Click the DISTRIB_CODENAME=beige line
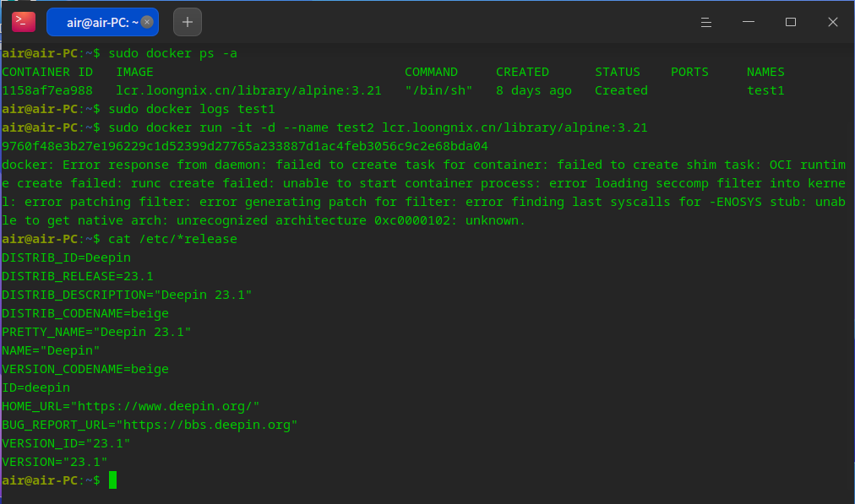The height and width of the screenshot is (504, 855). pos(85,313)
